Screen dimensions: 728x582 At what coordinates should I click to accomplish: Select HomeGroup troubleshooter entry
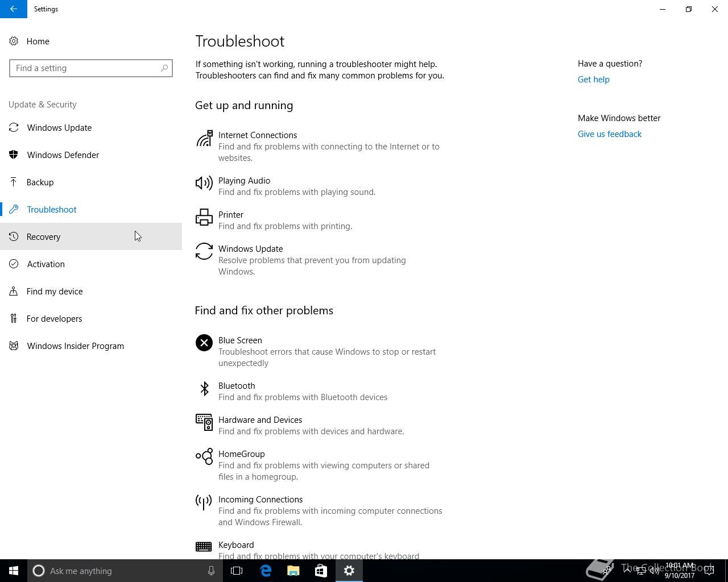320,465
